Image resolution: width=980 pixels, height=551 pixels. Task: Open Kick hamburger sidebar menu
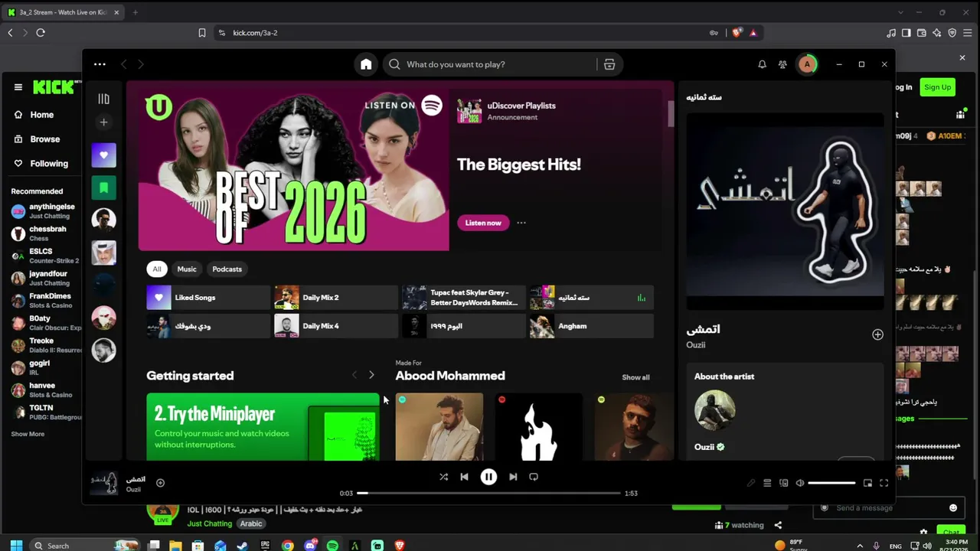point(18,87)
